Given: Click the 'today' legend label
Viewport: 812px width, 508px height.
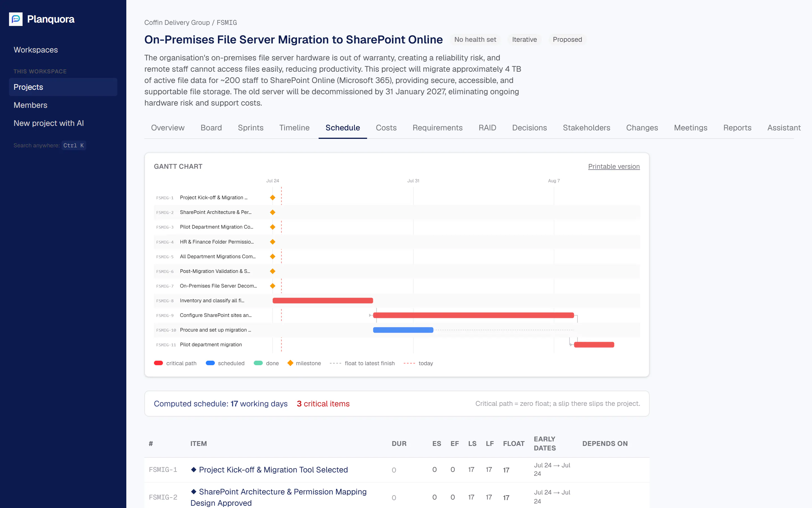Looking at the screenshot, I should pos(425,363).
